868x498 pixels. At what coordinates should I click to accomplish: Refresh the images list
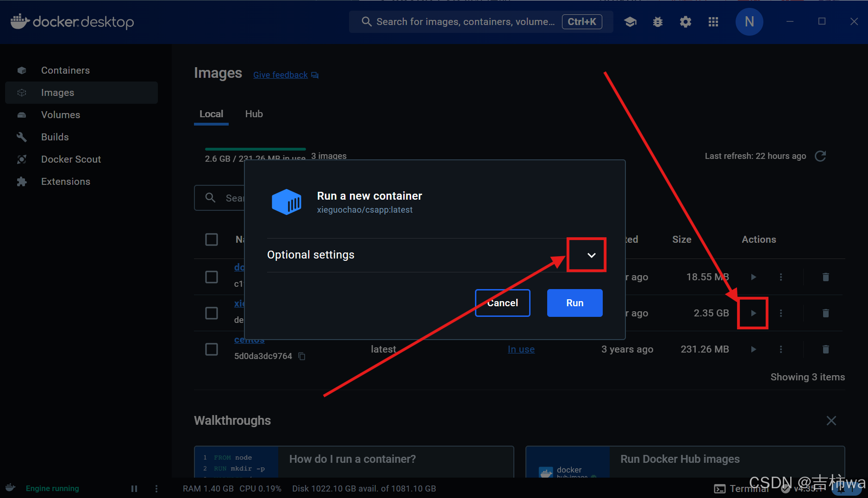coord(821,156)
